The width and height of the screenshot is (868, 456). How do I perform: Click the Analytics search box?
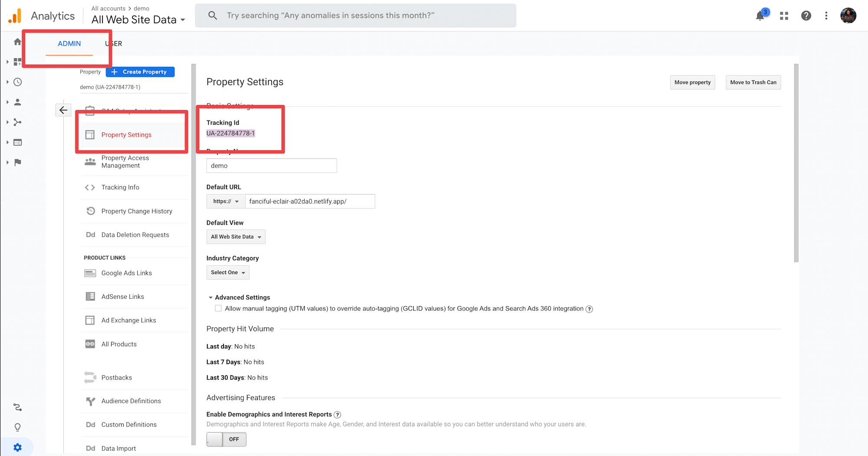coord(355,16)
